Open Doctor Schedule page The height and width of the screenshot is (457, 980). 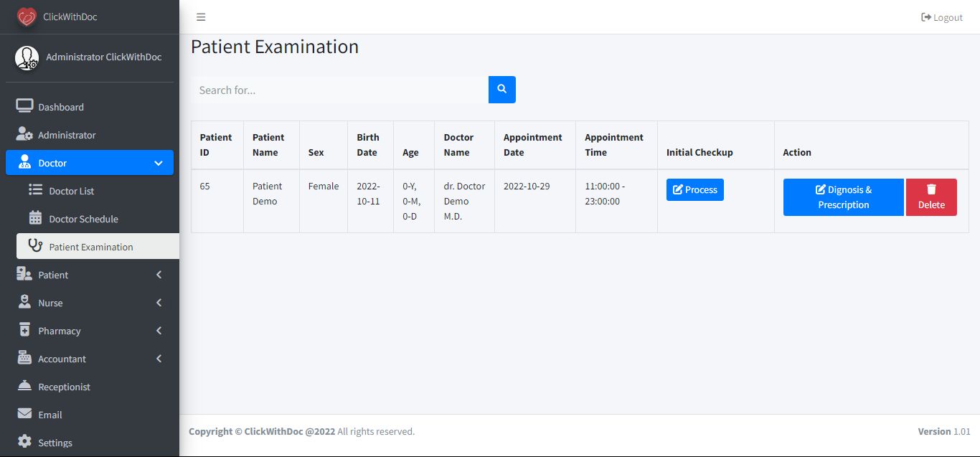tap(98, 218)
